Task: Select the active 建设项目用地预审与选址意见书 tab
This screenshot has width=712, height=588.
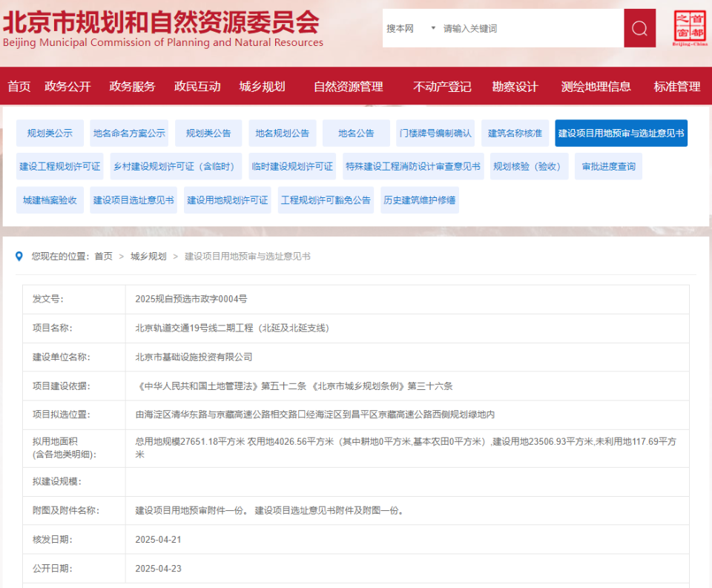Action: coord(622,133)
